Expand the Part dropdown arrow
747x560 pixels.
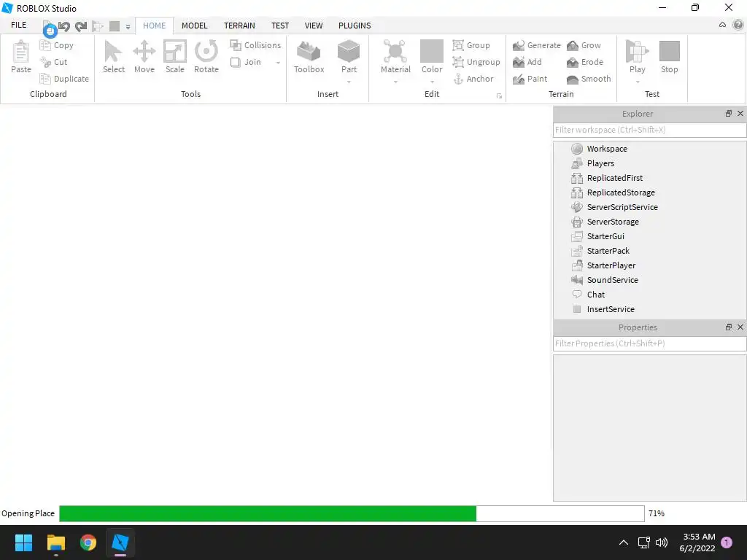coord(349,82)
